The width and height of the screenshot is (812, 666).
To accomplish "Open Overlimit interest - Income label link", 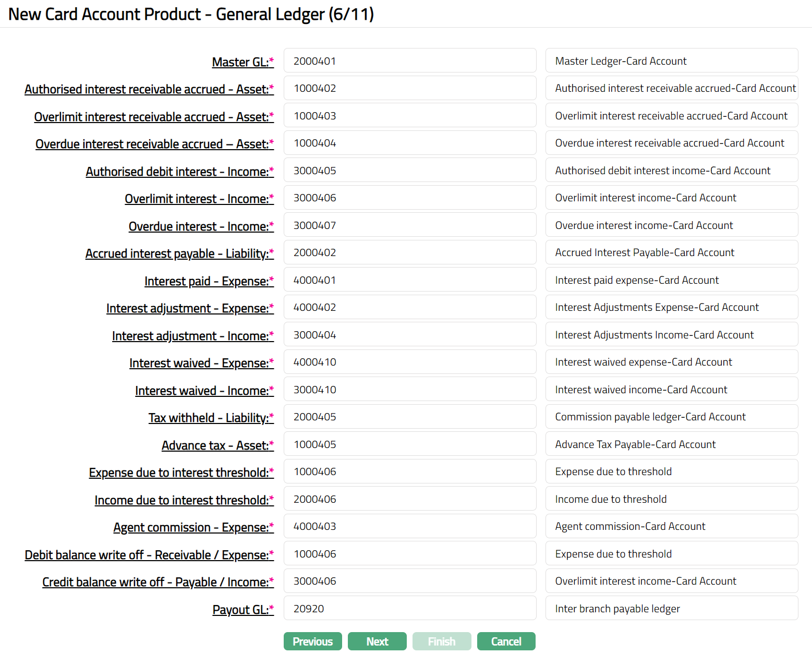I will tap(197, 199).
